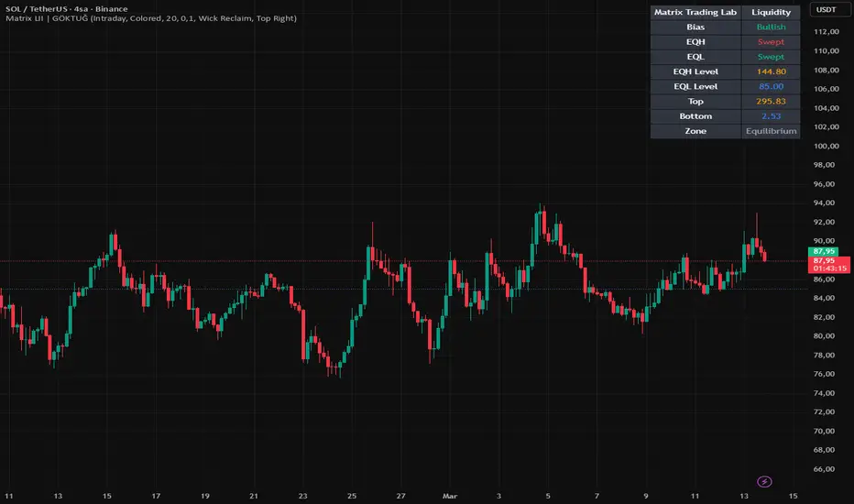Click the purple lightning bolt icon
This screenshot has width=854, height=504.
tap(764, 481)
